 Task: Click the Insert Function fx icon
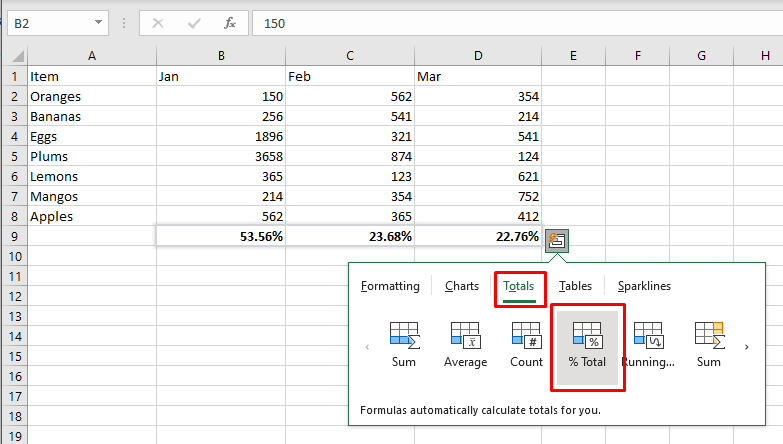[230, 22]
